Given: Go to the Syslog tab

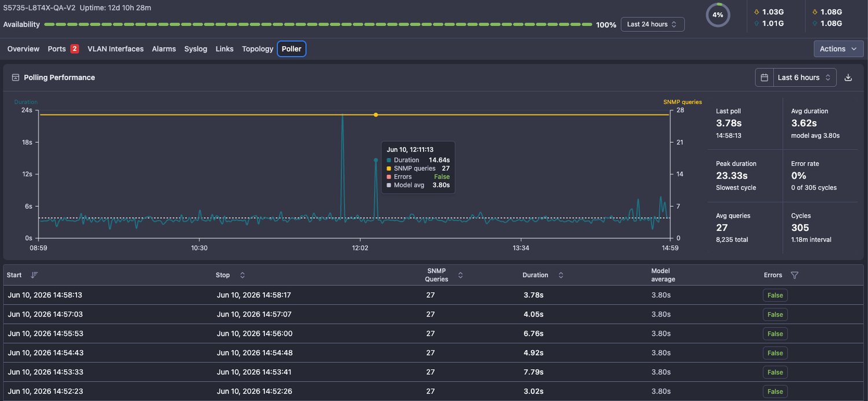Looking at the screenshot, I should [196, 49].
